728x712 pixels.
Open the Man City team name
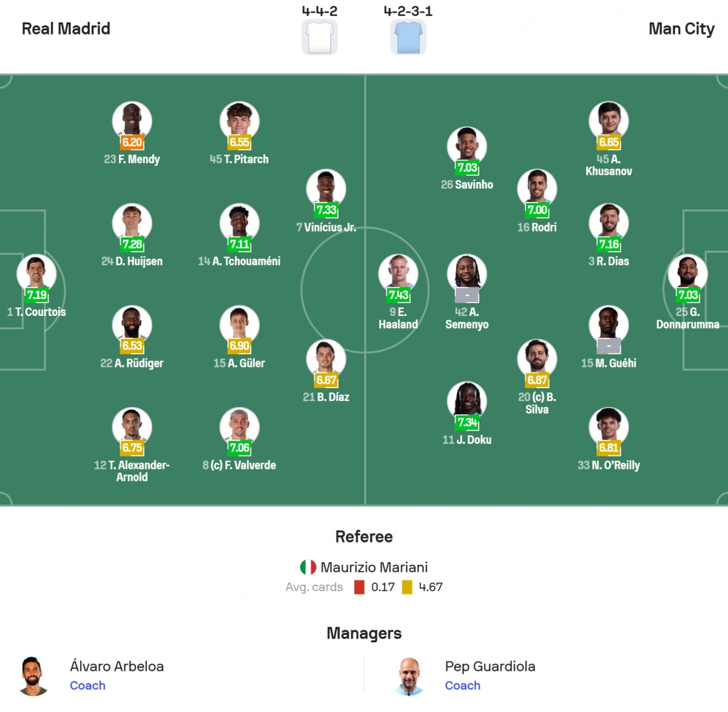pos(681,29)
